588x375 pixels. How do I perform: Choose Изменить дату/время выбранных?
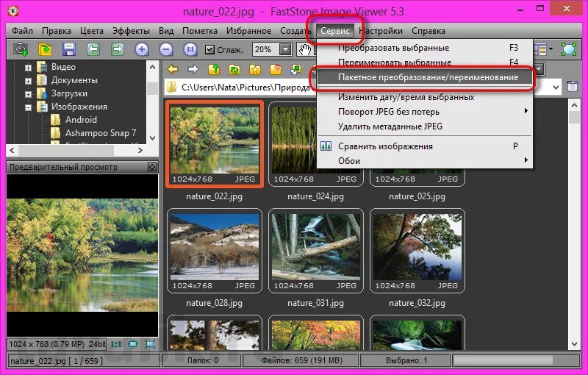pyautogui.click(x=426, y=97)
